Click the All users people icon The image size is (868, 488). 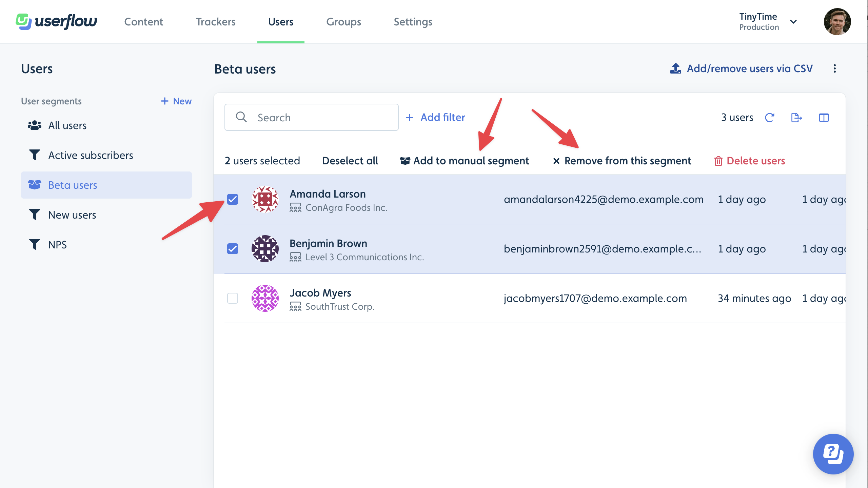point(35,125)
